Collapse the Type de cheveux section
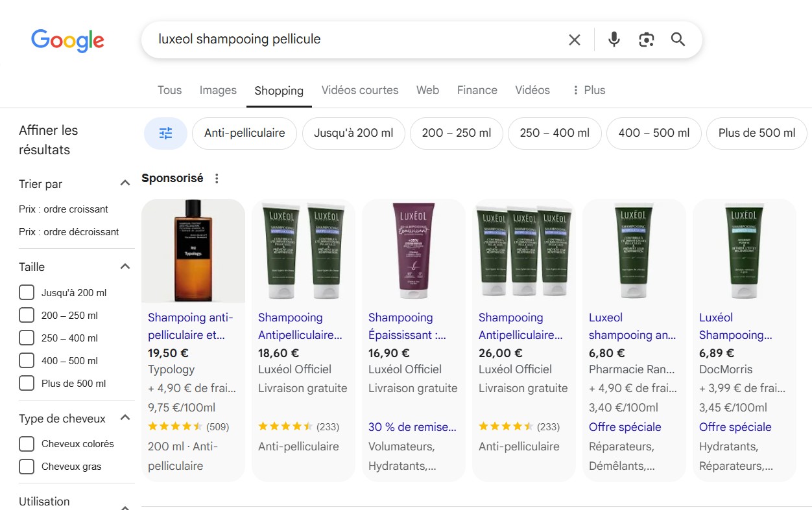 click(x=125, y=418)
